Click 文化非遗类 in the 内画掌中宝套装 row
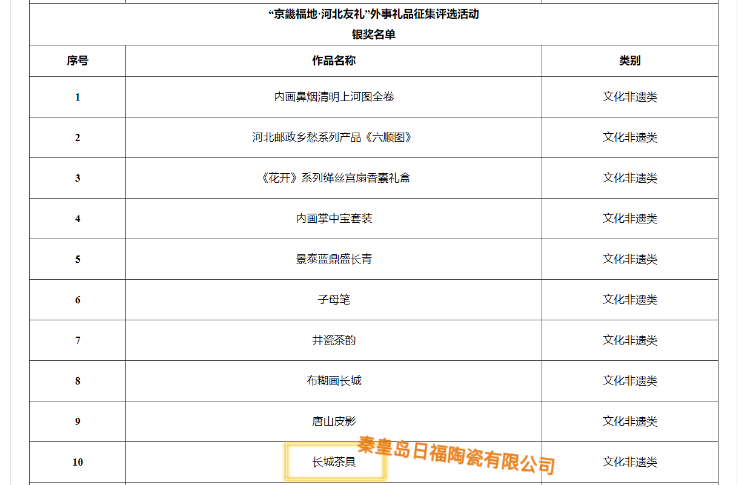Viewport: 750px width, 485px height. coord(629,219)
